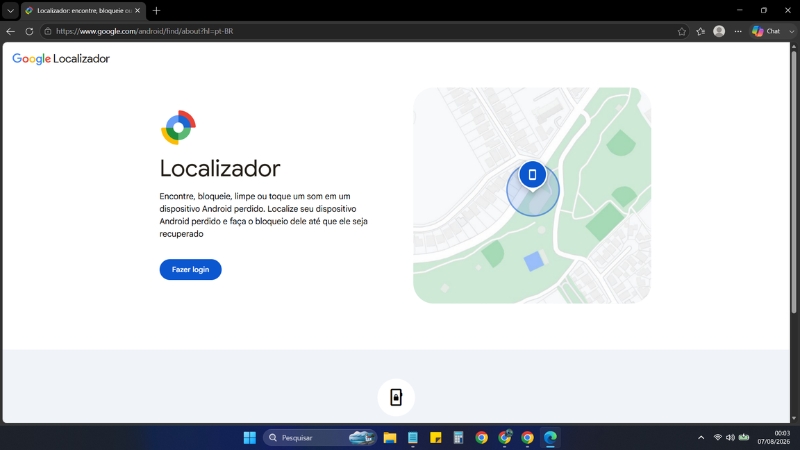
Task: Click the page vertical scrollbar
Action: (x=794, y=181)
